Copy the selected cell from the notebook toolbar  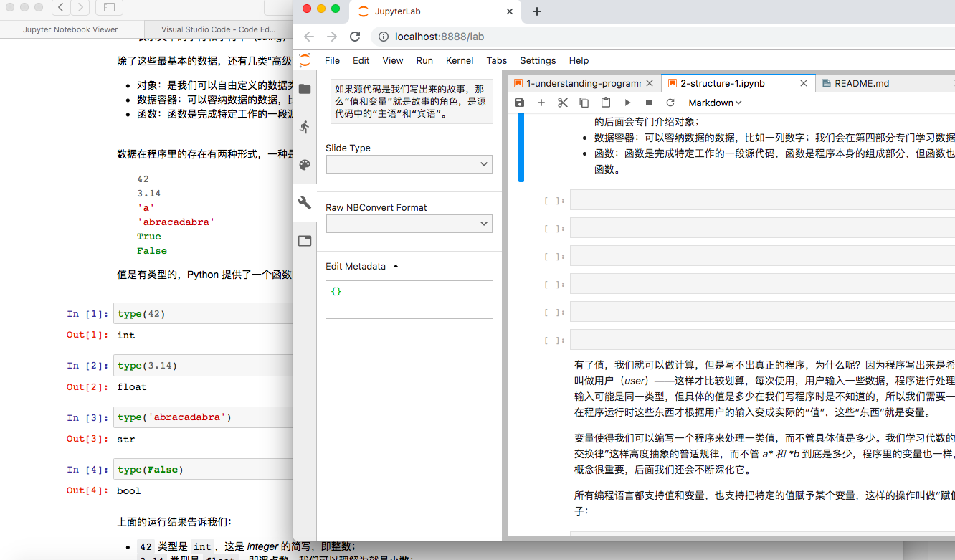tap(584, 103)
